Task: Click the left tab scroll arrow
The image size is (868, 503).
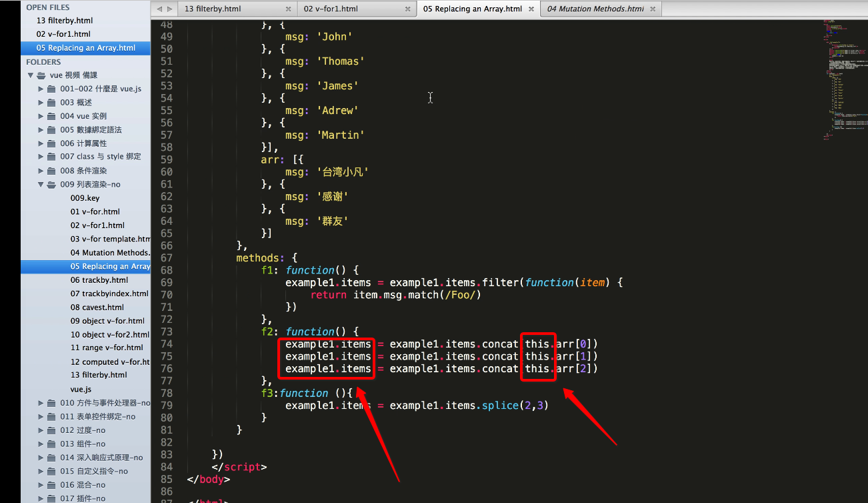Action: tap(159, 9)
